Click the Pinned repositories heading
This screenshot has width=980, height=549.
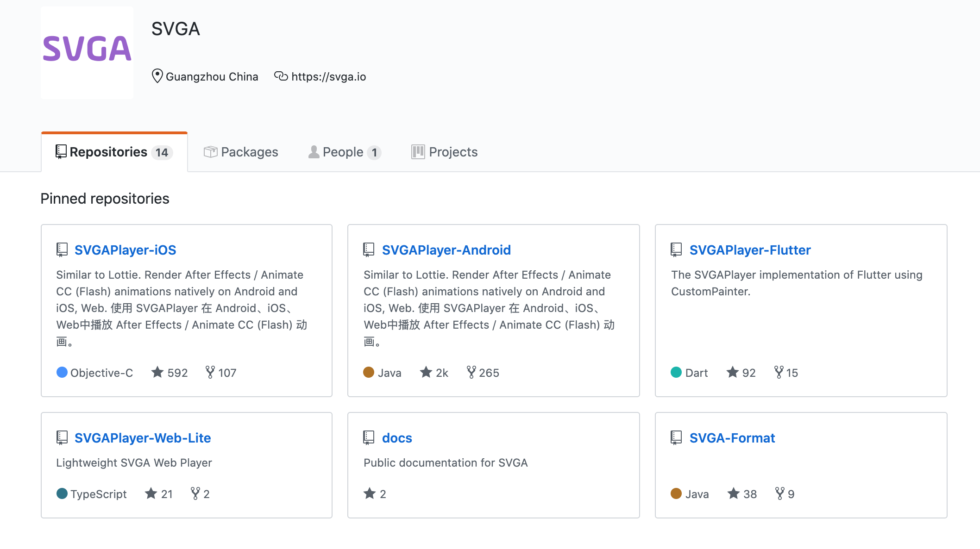click(105, 199)
